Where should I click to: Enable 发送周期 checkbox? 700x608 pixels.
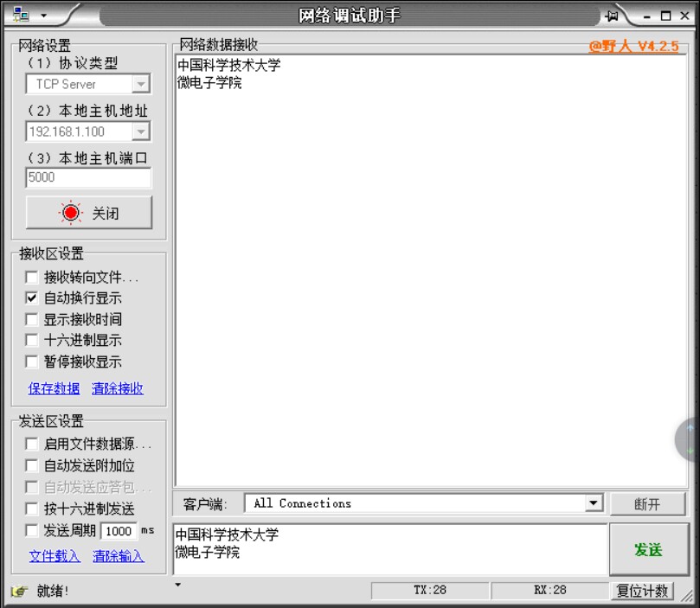pyautogui.click(x=31, y=530)
